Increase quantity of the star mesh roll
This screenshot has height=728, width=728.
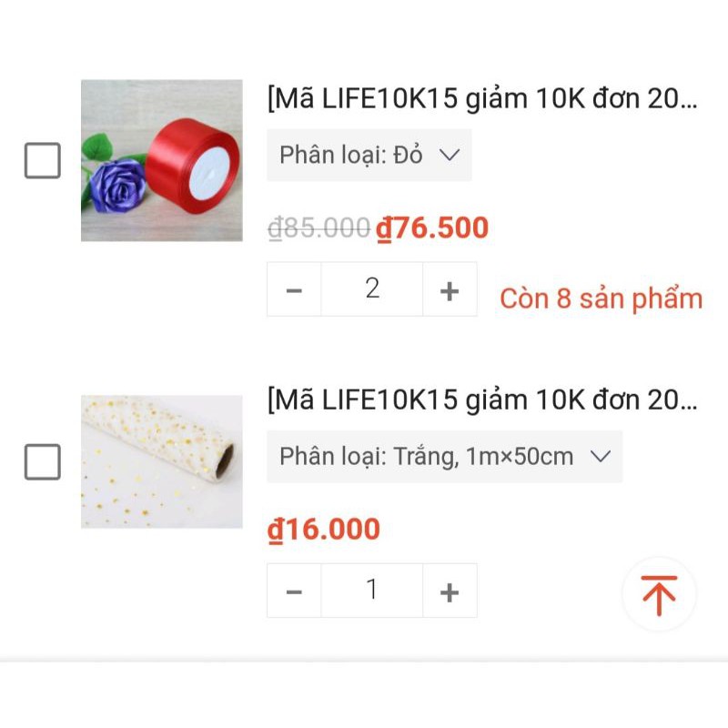click(x=450, y=591)
